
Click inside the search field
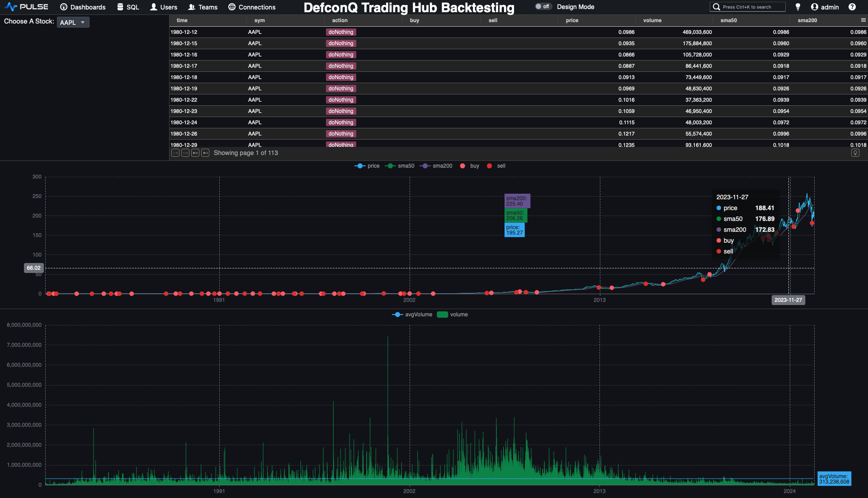[747, 7]
